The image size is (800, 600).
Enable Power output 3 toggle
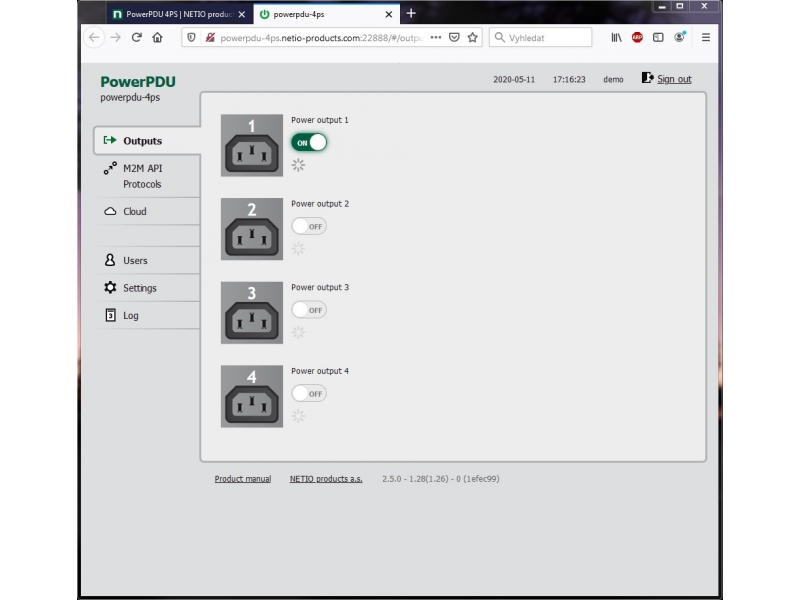[309, 310]
